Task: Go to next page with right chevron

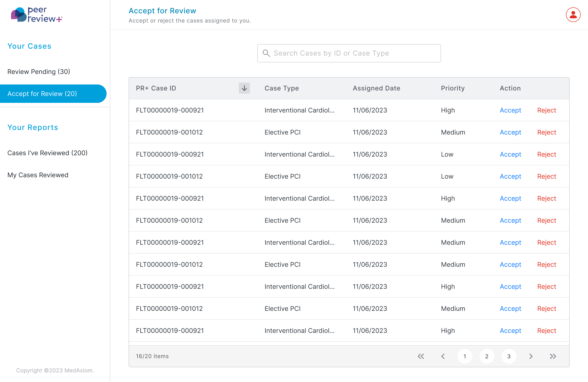Action: click(x=531, y=356)
